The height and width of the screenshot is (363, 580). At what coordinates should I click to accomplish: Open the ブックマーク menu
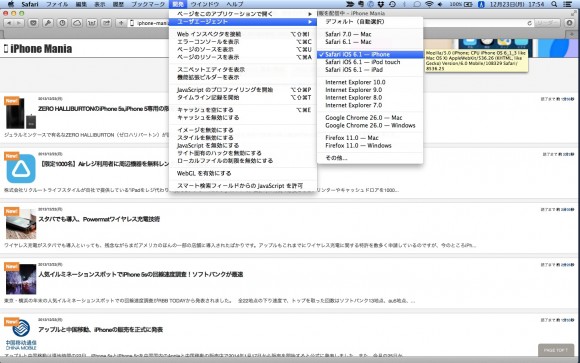148,4
